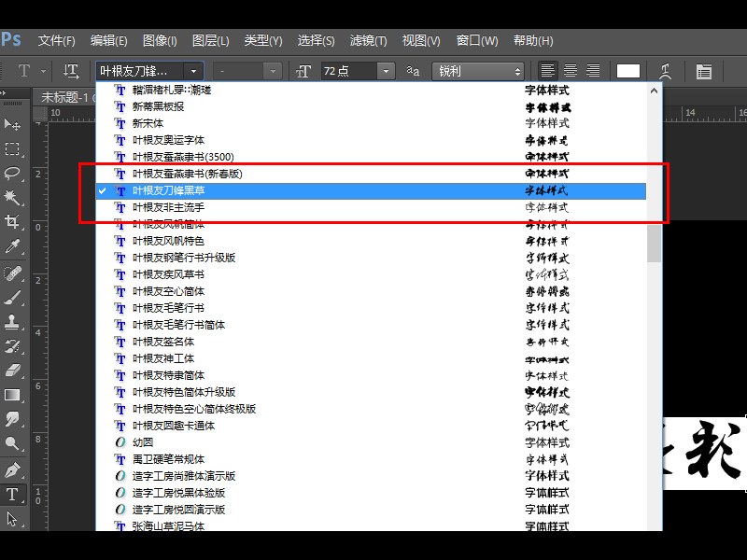Select the Smudge tool
747x560 pixels.
[x=12, y=419]
